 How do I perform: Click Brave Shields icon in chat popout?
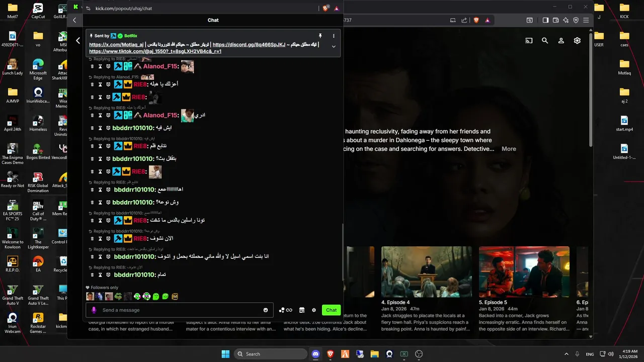tap(326, 8)
